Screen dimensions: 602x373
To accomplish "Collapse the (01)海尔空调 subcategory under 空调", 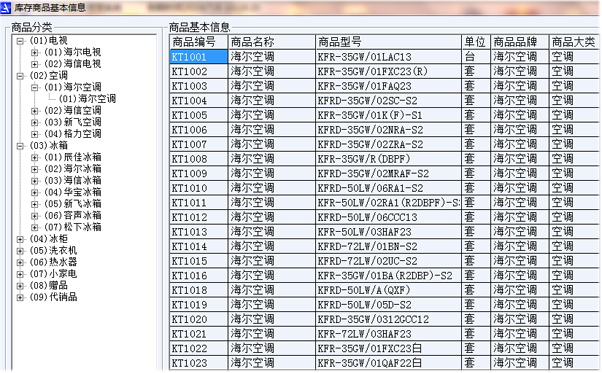I will (x=35, y=87).
